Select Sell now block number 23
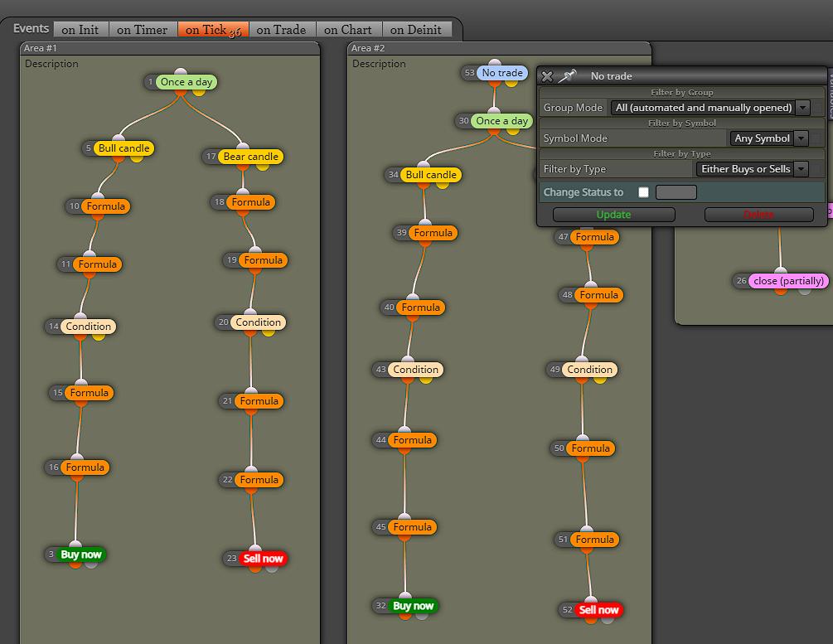Image resolution: width=833 pixels, height=644 pixels. pyautogui.click(x=263, y=559)
